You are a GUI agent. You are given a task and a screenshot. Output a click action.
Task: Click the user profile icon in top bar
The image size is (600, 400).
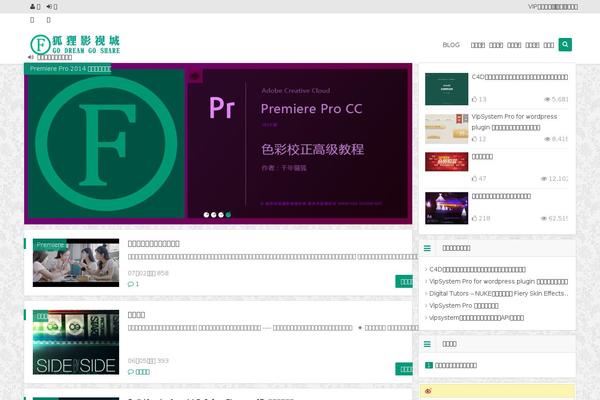[33, 7]
